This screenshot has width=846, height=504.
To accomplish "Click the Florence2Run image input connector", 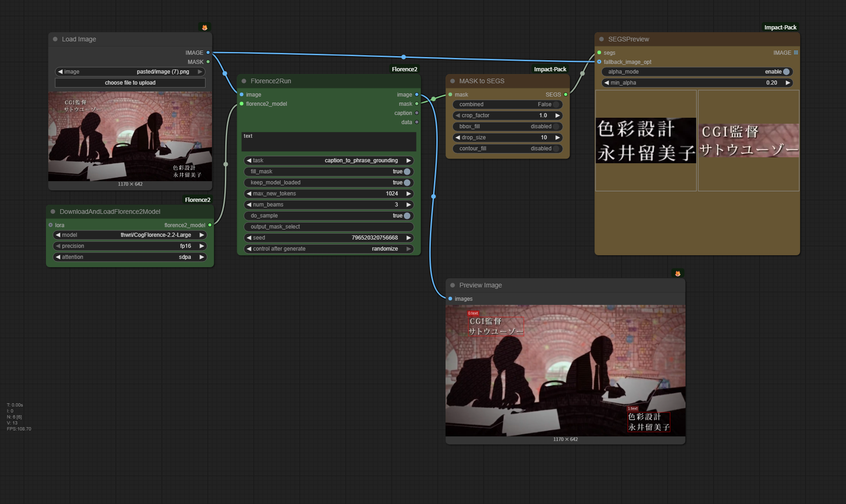I will (241, 94).
